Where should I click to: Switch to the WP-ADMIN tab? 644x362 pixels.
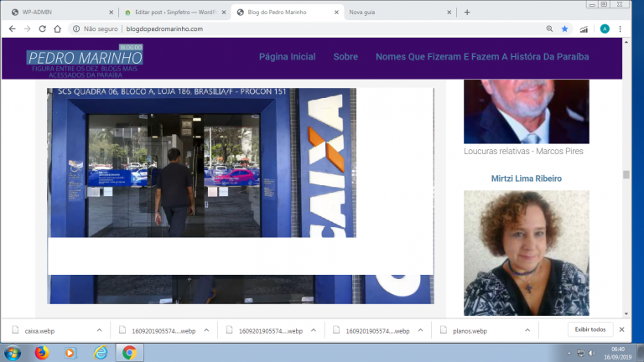61,13
